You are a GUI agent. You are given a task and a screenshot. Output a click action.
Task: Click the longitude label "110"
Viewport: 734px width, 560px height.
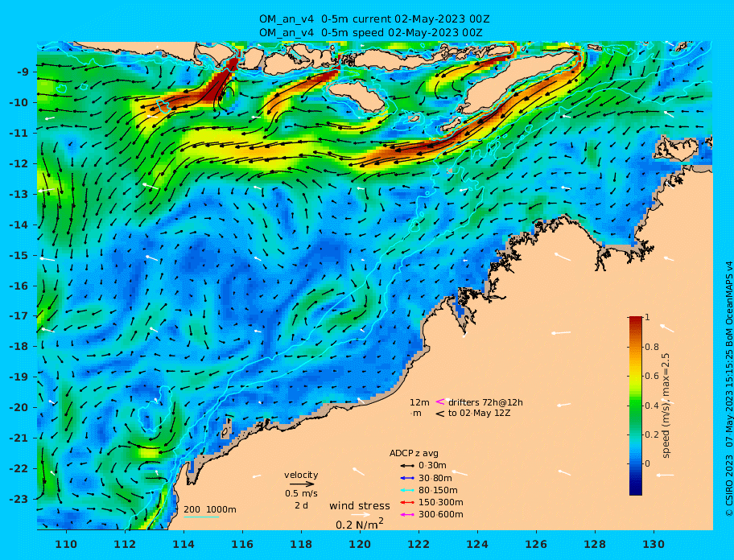(67, 545)
